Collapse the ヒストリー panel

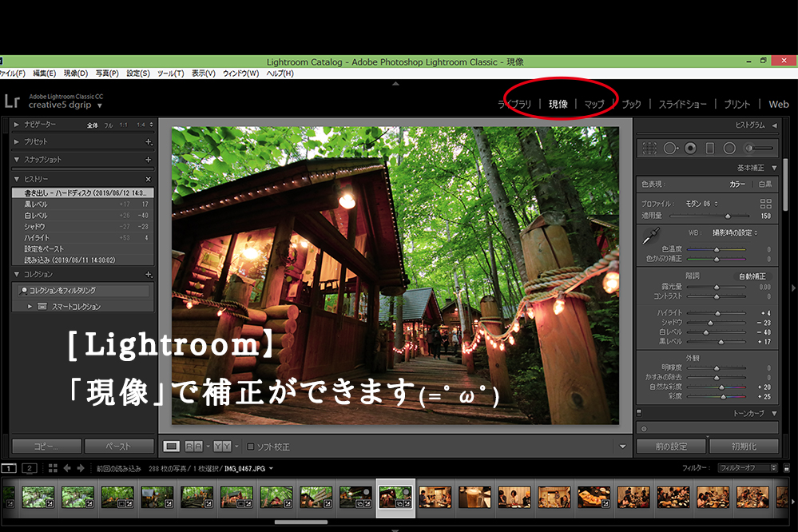click(17, 179)
